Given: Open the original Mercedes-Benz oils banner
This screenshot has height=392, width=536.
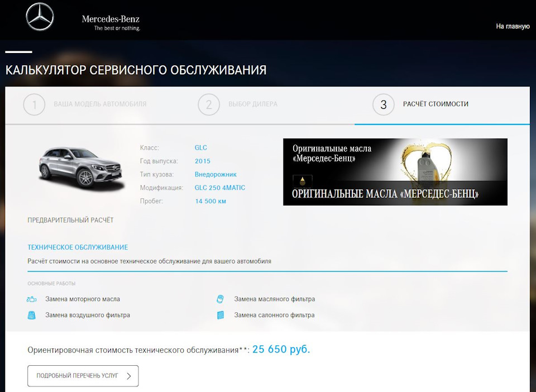Looking at the screenshot, I should coord(395,172).
